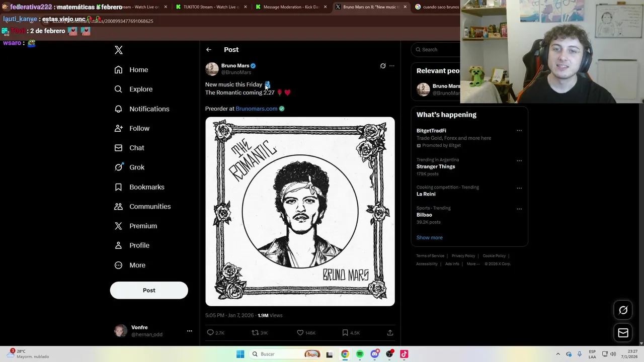Screen dimensions: 644x362
Task: Open Cookie Policy footer link
Action: [x=494, y=256]
